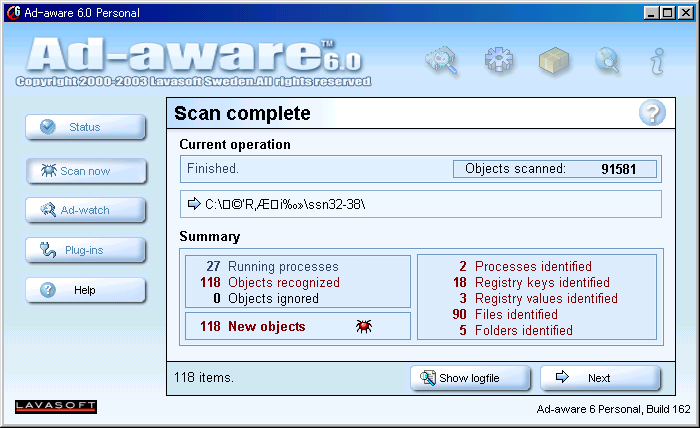Click the arrow icon beside scanned path
This screenshot has height=428, width=700.
click(194, 204)
